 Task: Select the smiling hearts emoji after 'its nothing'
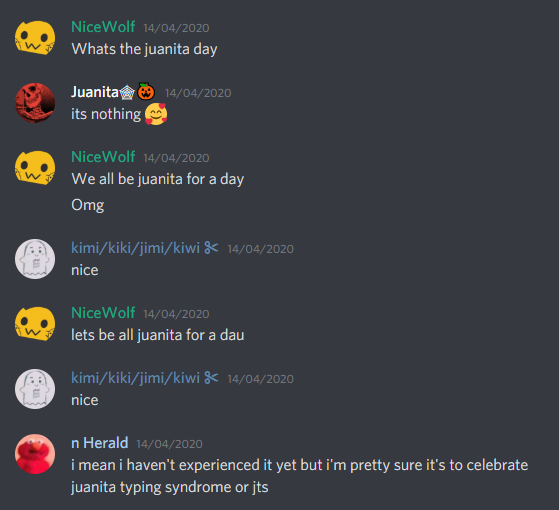(156, 114)
